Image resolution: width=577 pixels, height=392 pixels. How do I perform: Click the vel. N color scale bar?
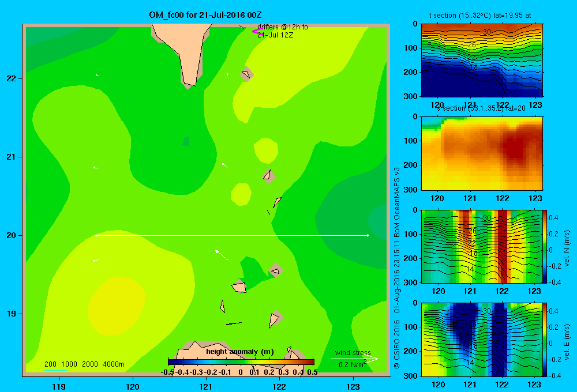pyautogui.click(x=545, y=246)
